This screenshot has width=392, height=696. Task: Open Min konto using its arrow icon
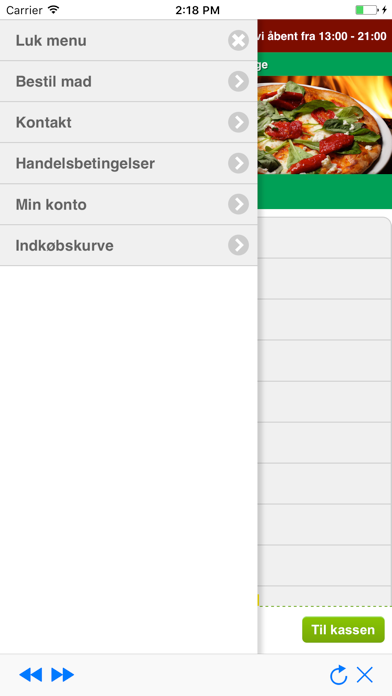tap(238, 204)
